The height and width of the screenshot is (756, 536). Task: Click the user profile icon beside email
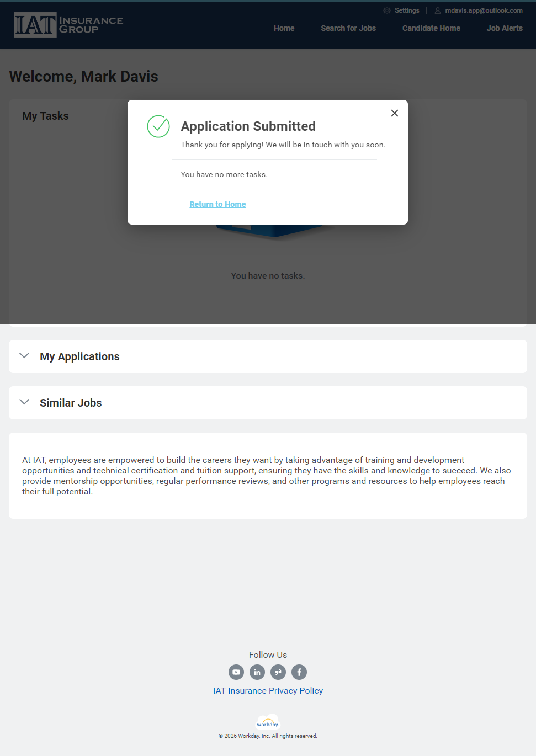438,10
